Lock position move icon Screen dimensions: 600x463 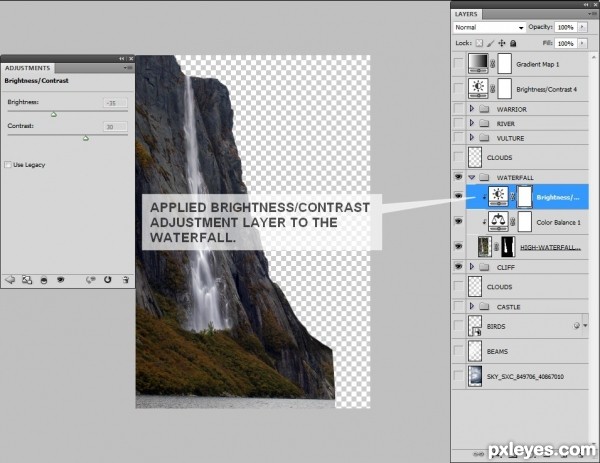502,43
